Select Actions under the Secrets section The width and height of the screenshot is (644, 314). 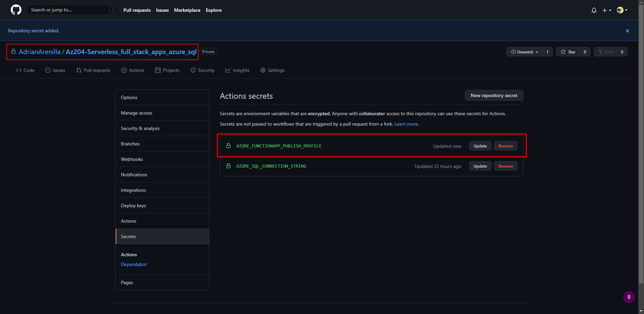pos(129,255)
